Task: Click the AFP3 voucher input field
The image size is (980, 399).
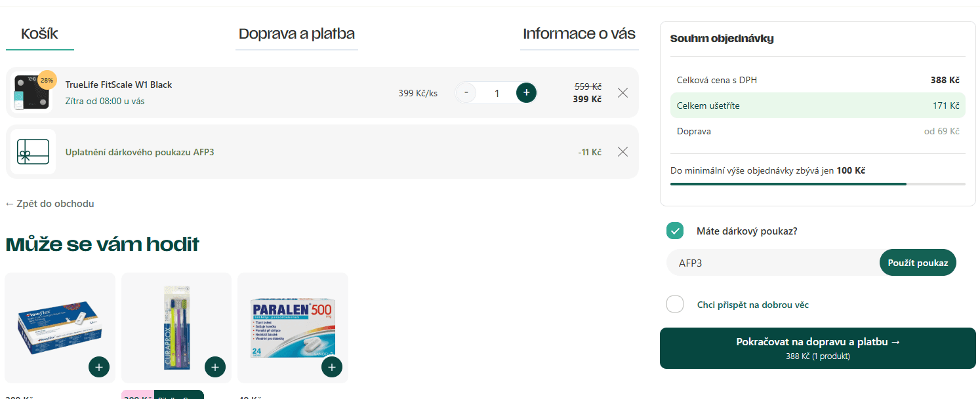Action: tap(754, 262)
